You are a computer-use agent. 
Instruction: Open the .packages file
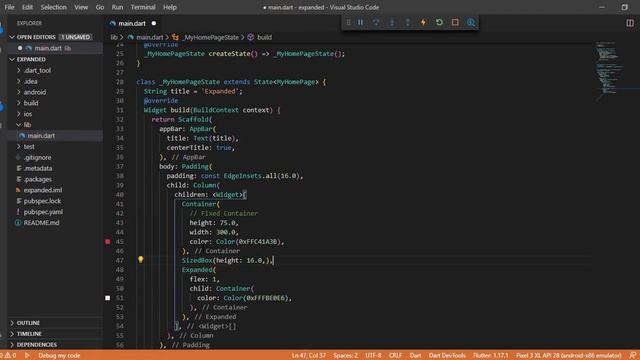pos(38,180)
